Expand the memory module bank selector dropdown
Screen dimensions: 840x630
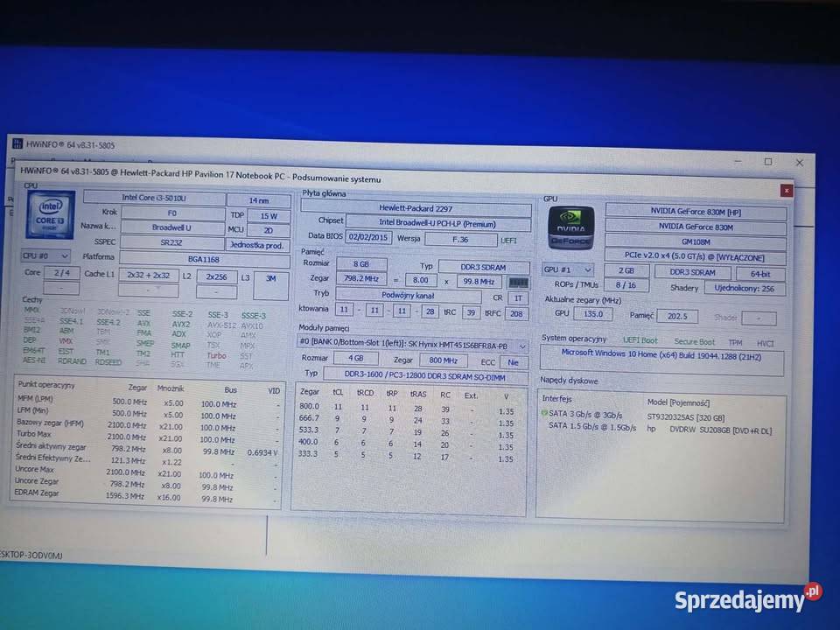point(522,346)
